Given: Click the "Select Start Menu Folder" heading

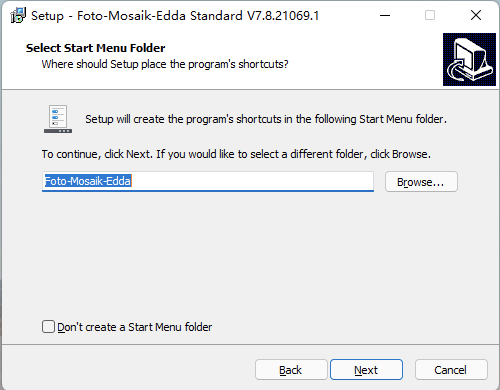Looking at the screenshot, I should pyautogui.click(x=96, y=48).
